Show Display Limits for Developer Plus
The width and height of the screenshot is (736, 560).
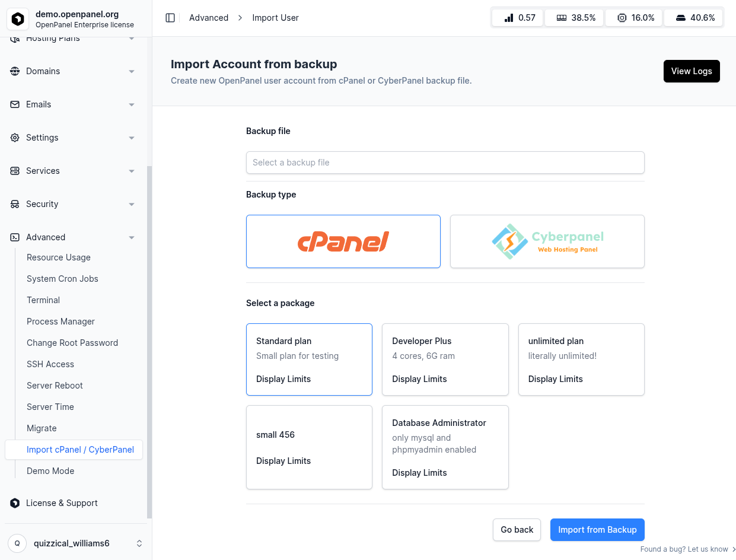[x=419, y=379]
